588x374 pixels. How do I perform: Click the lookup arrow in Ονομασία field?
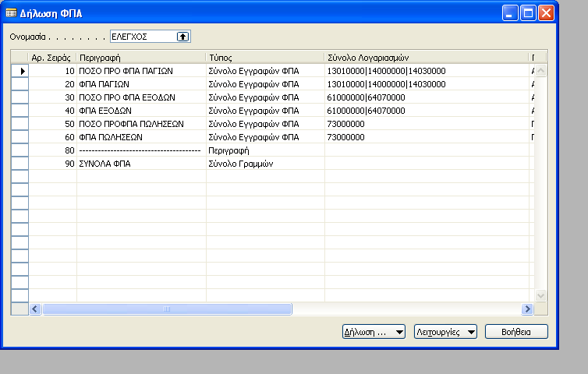point(182,37)
